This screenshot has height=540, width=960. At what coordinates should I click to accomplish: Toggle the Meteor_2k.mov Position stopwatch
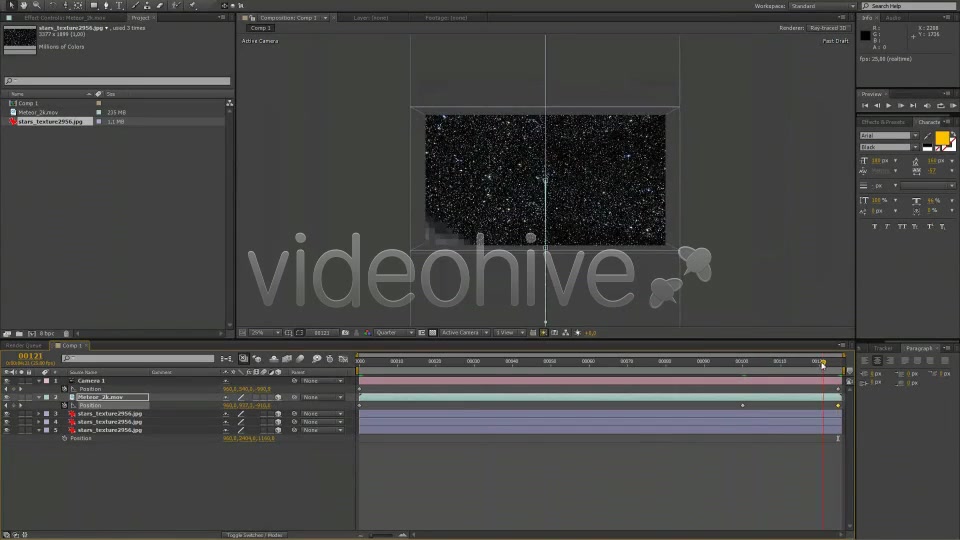point(64,405)
